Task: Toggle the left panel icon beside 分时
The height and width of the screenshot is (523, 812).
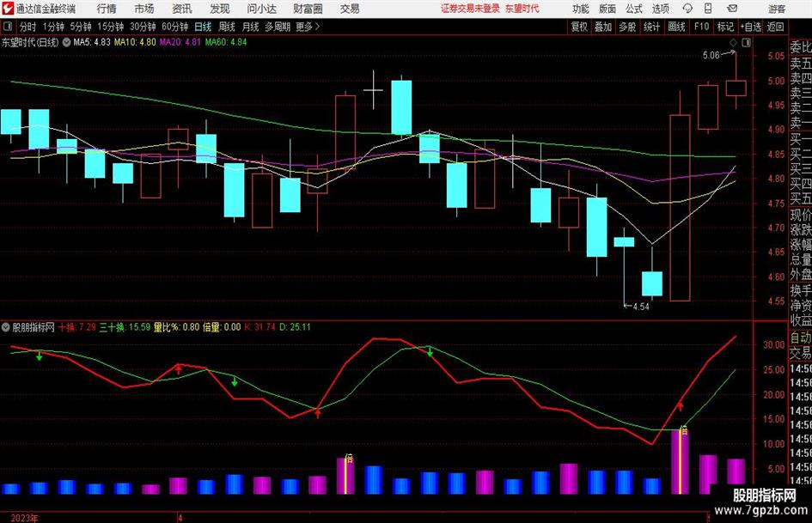Action: pyautogui.click(x=8, y=27)
